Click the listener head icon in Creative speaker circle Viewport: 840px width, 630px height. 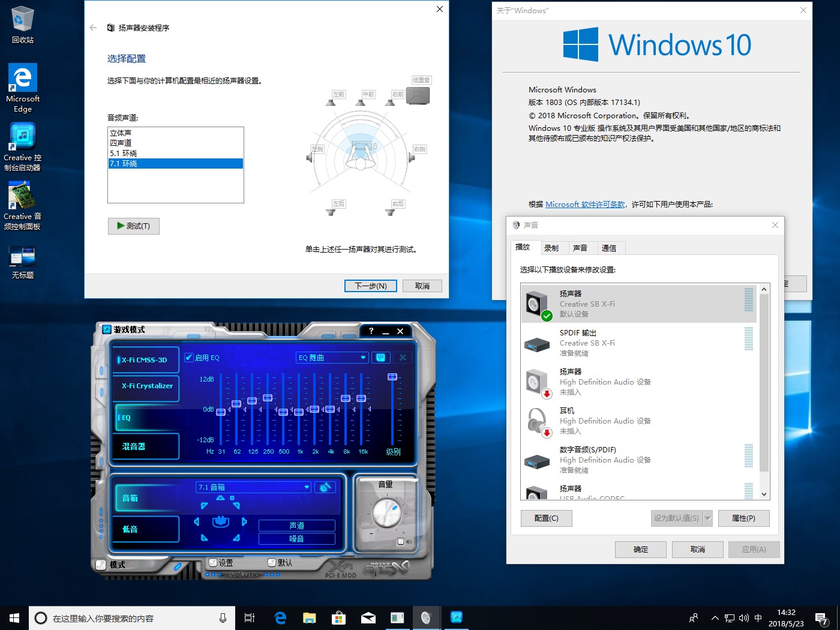coord(221,521)
